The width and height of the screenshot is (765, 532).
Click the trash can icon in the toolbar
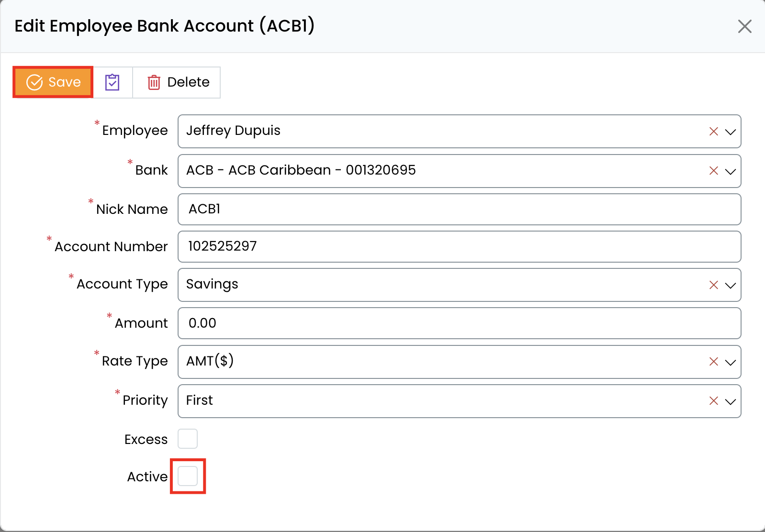(x=154, y=82)
